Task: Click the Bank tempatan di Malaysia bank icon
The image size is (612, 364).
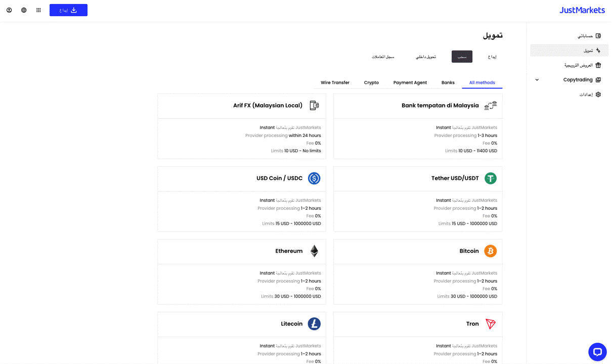Action: tap(491, 106)
